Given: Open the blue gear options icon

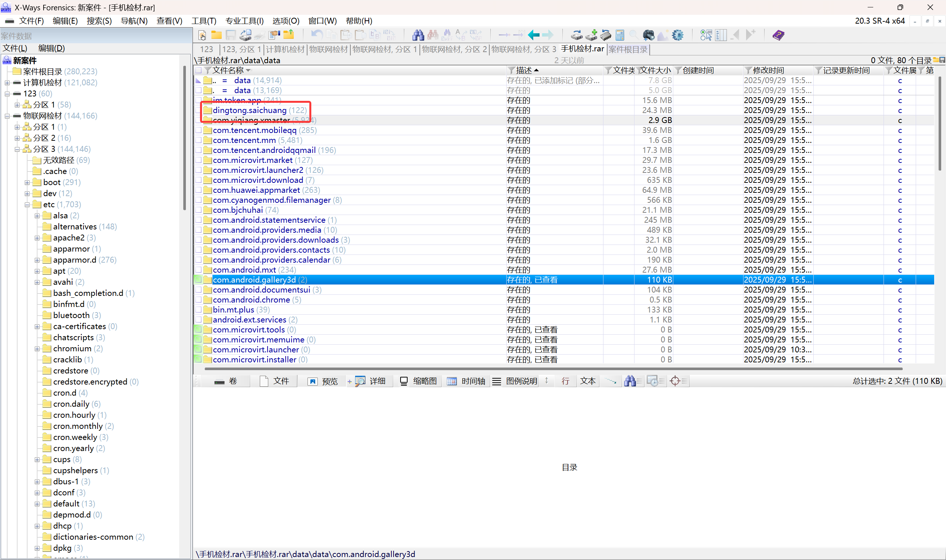Looking at the screenshot, I should (678, 35).
